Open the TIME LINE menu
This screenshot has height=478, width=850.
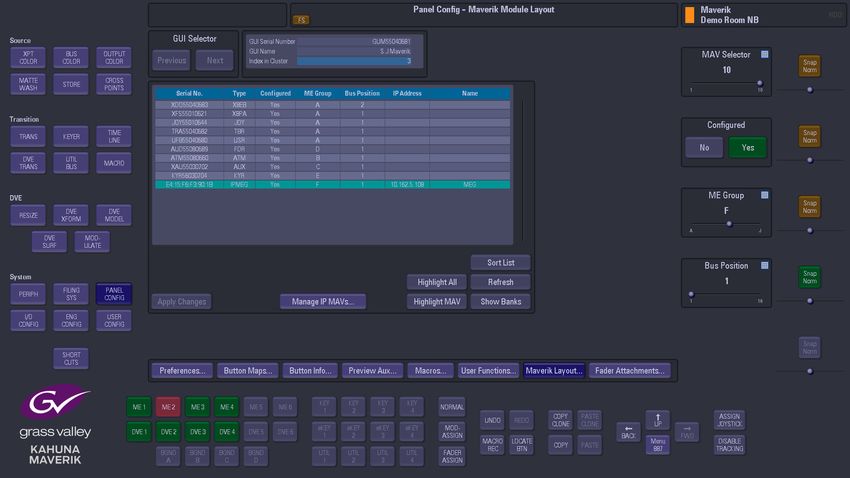click(114, 137)
